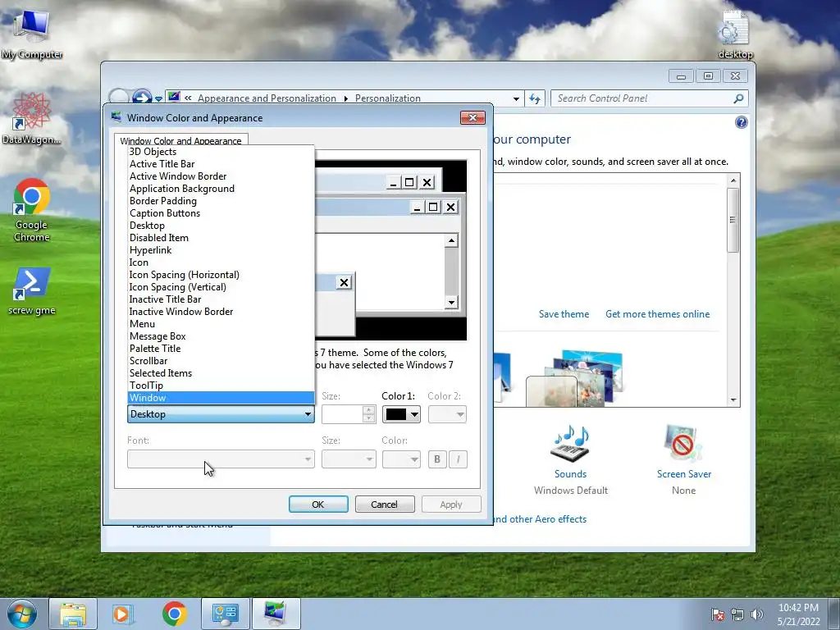Choose 3D Objects in the item list
Screen dimensions: 840x630
click(x=221, y=152)
